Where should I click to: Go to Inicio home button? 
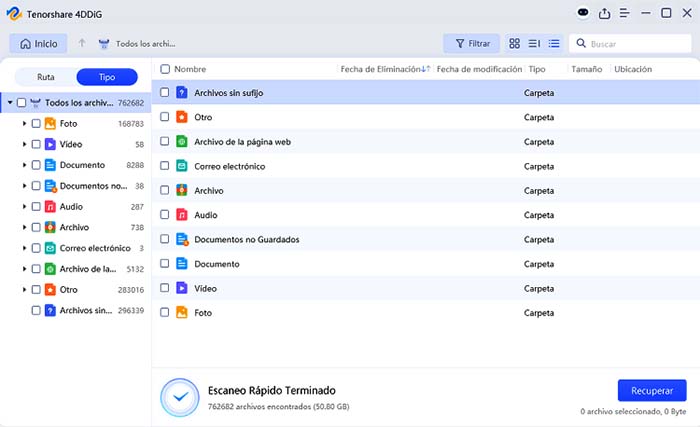(x=38, y=43)
